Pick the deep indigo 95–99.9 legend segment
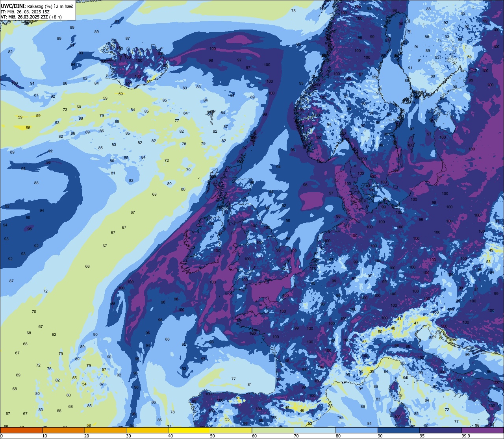Image resolution: width=504 pixels, height=439 pixels. point(441,430)
